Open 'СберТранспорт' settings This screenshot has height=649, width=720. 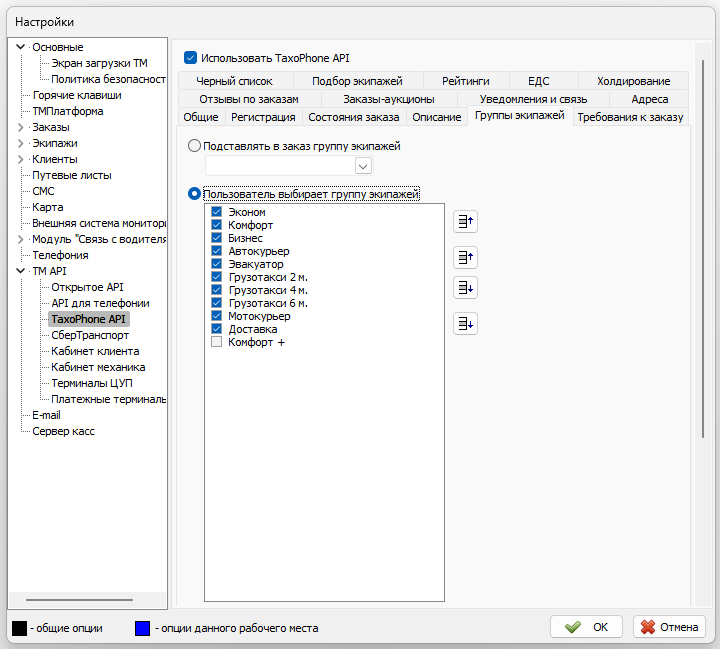pyautogui.click(x=90, y=335)
